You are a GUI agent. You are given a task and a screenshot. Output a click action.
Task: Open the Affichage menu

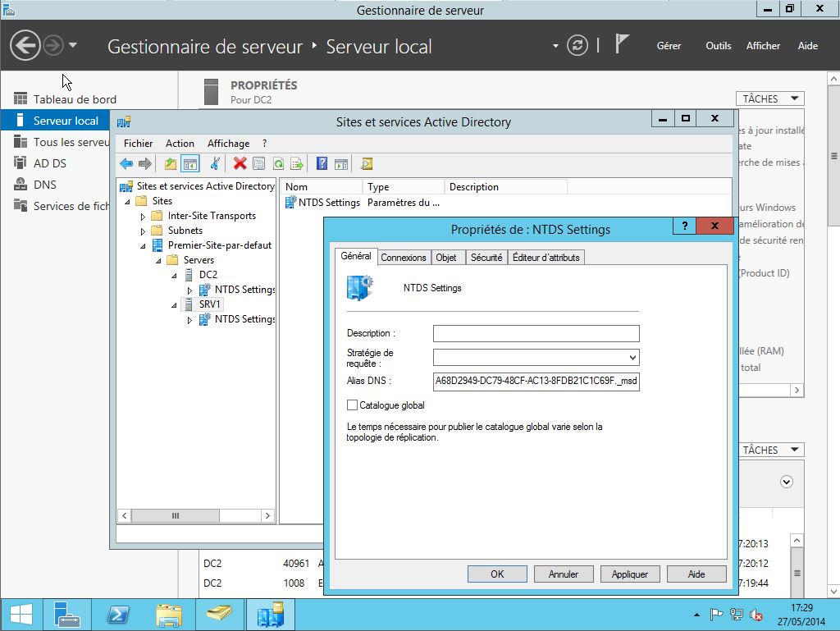tap(228, 144)
